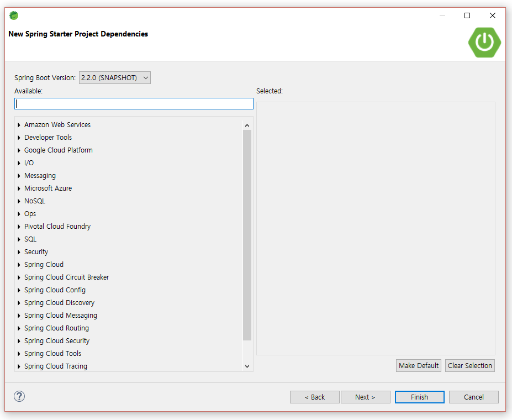Select Spring Cloud Routing row text
The height and width of the screenshot is (420, 512).
coord(56,328)
